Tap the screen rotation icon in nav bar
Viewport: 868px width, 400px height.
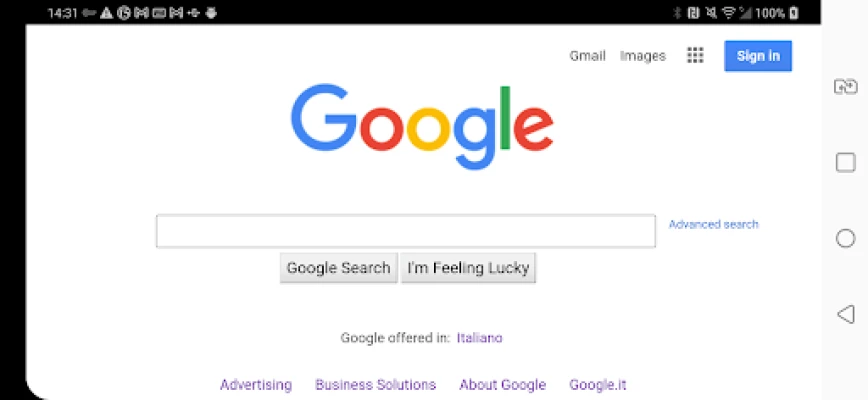click(845, 87)
